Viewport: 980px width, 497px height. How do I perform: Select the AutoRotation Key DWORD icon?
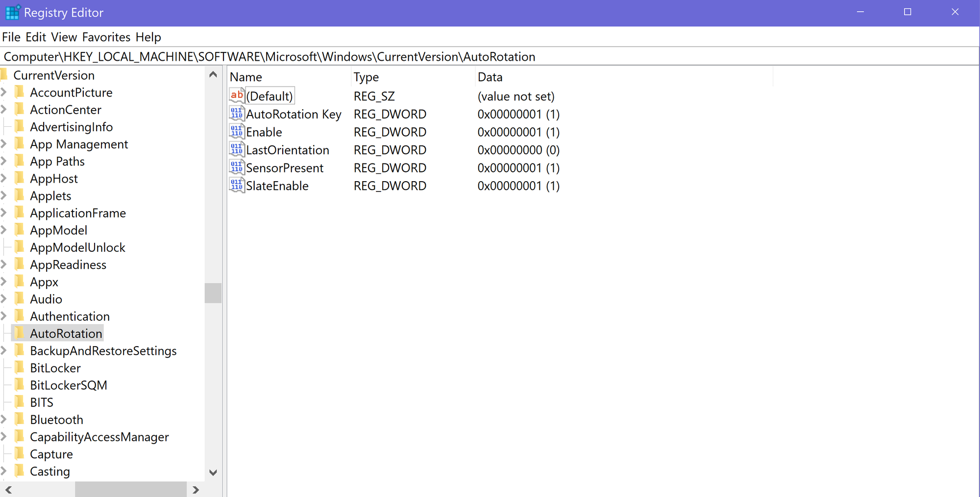(237, 114)
